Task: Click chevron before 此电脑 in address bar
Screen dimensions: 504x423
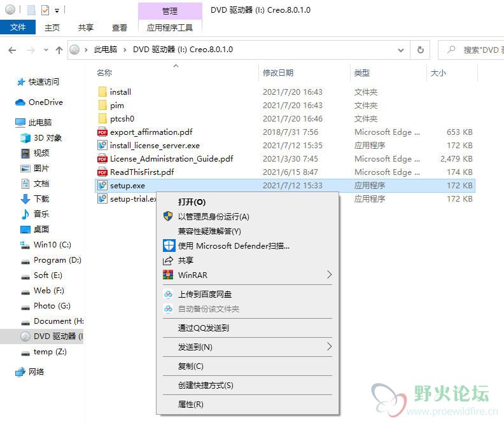Action: pyautogui.click(x=86, y=50)
